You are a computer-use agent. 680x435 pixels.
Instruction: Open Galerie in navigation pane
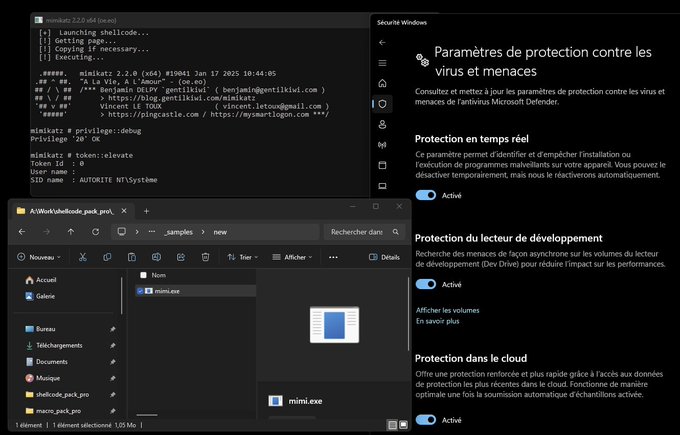(x=40, y=296)
